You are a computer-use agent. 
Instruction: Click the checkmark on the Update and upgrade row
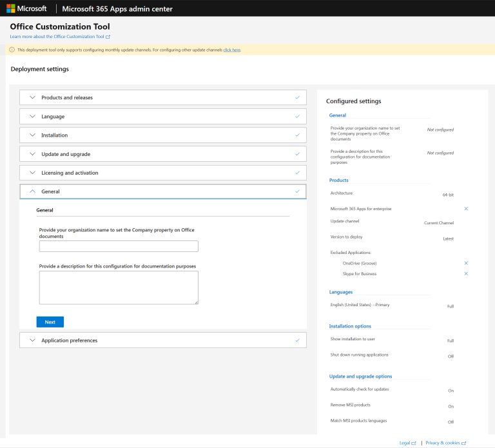pyautogui.click(x=297, y=154)
